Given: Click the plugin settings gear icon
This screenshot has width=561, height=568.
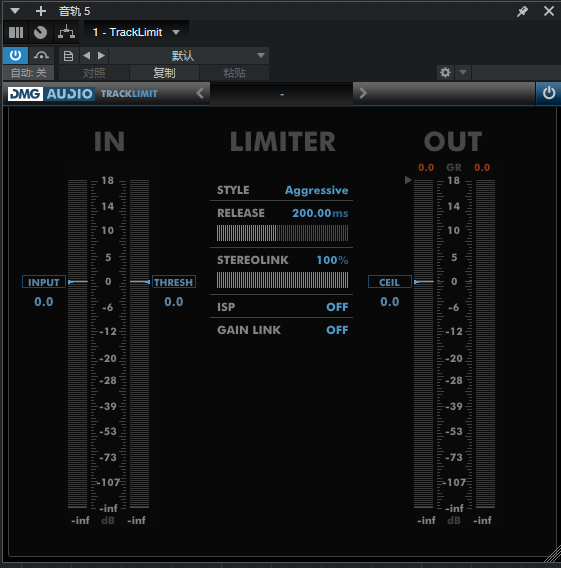Looking at the screenshot, I should (445, 72).
